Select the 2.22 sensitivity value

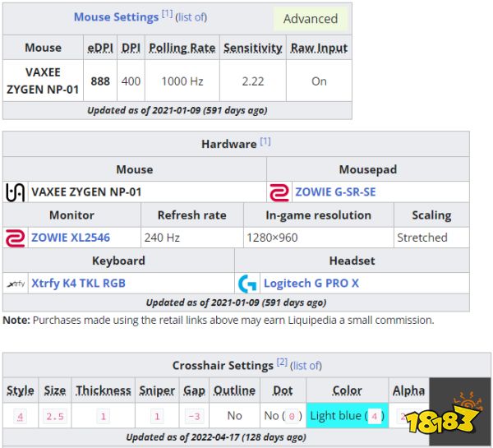point(253,81)
